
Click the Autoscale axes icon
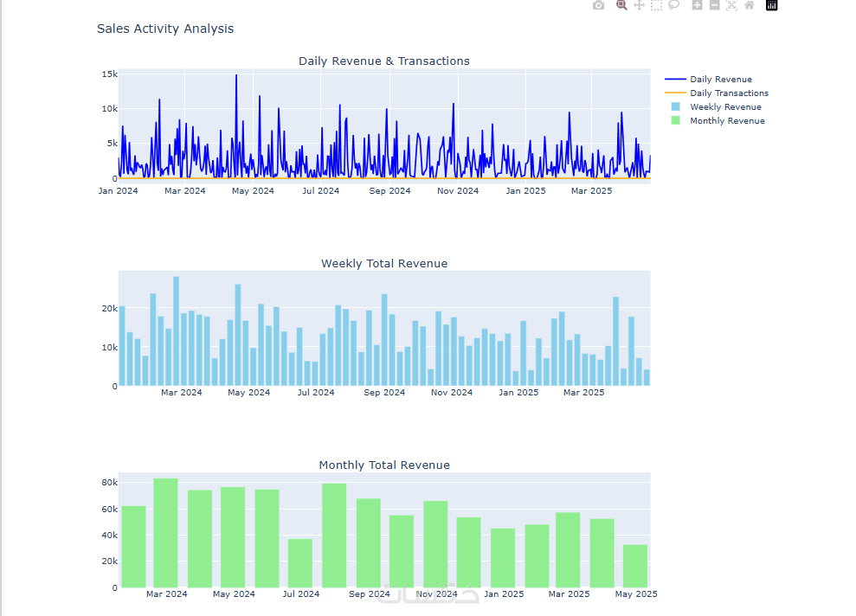tap(732, 5)
